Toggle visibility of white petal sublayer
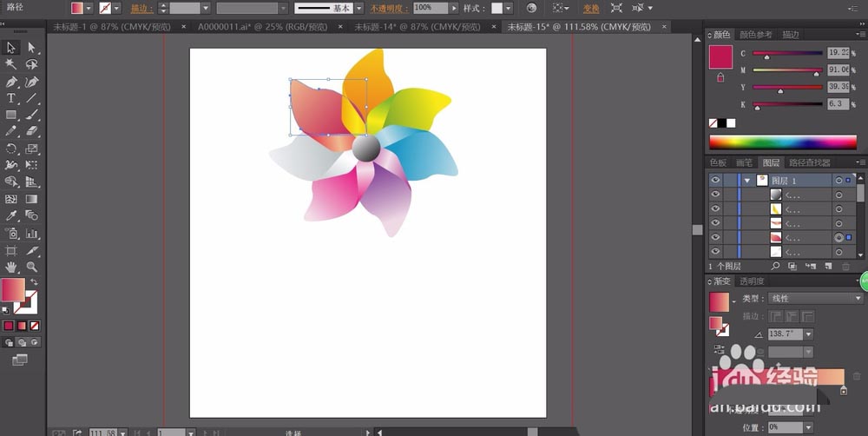Viewport: 868px width, 436px height. [715, 252]
